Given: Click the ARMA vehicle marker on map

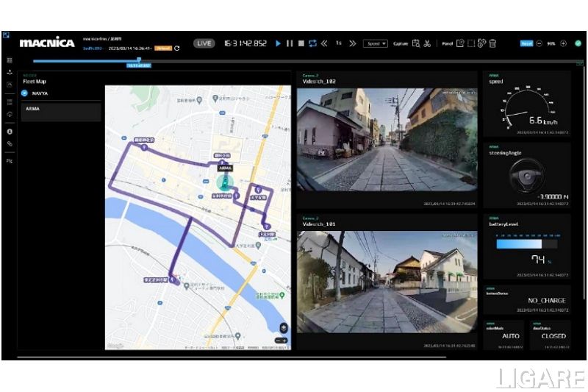Looking at the screenshot, I should [226, 182].
